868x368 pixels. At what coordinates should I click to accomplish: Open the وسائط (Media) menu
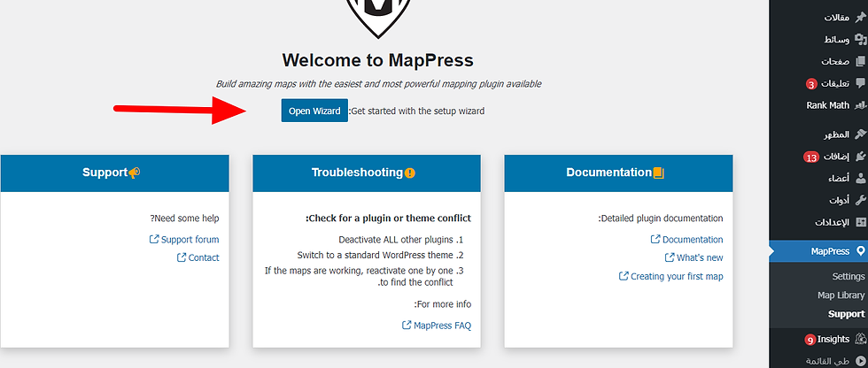[818, 39]
